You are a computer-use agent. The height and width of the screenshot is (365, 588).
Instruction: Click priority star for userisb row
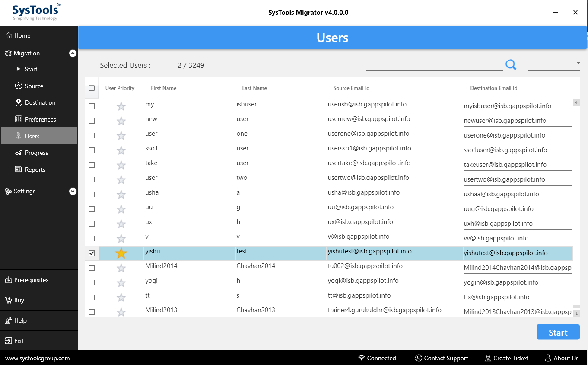pyautogui.click(x=121, y=106)
